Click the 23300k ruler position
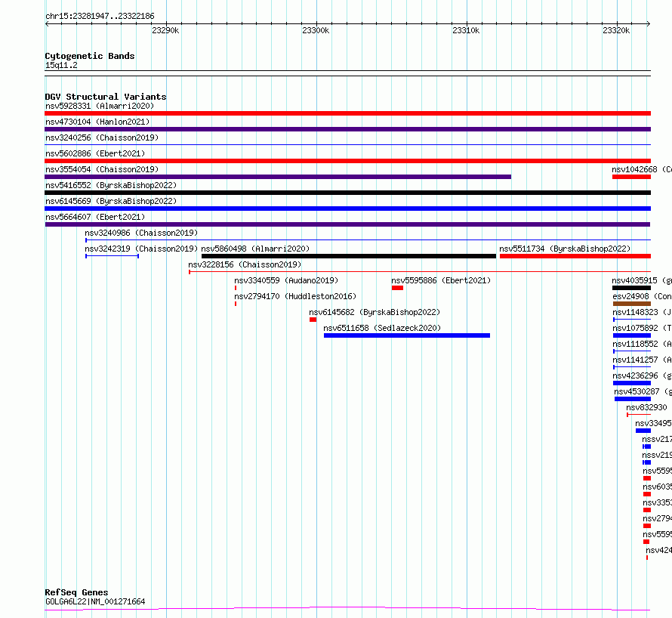 316,30
